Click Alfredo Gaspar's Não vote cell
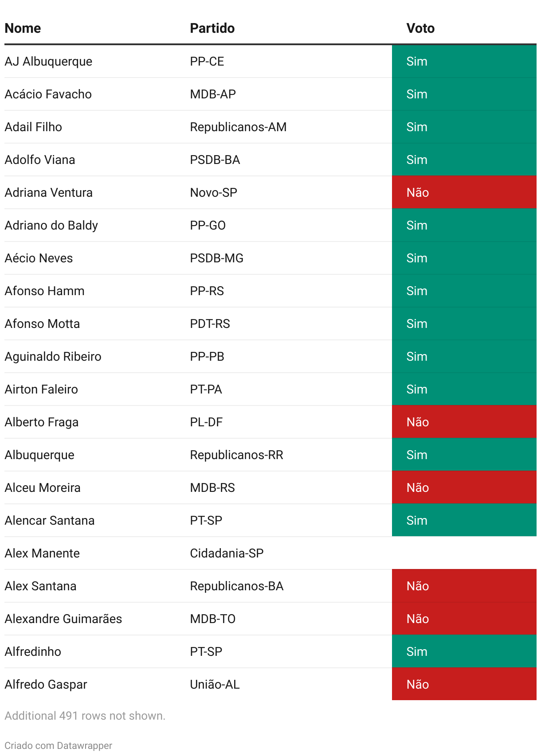Image resolution: width=541 pixels, height=756 pixels. click(x=464, y=685)
